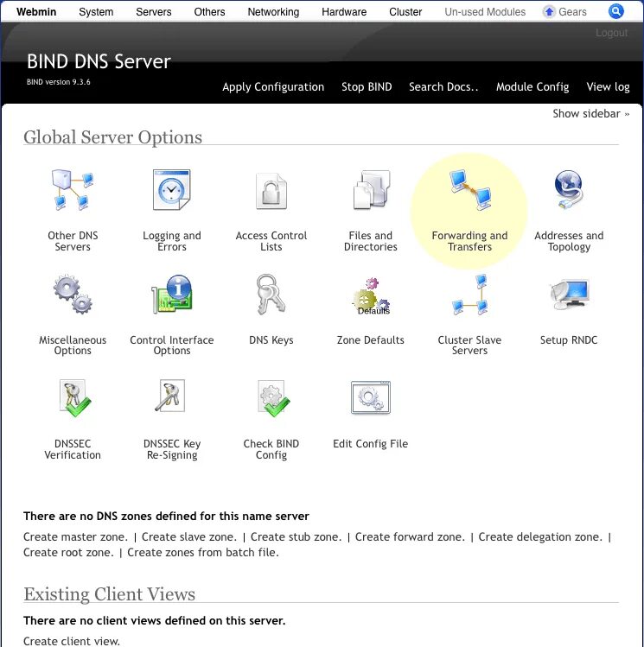Open the Cluster menu
This screenshot has height=647, width=644.
pyautogui.click(x=405, y=11)
